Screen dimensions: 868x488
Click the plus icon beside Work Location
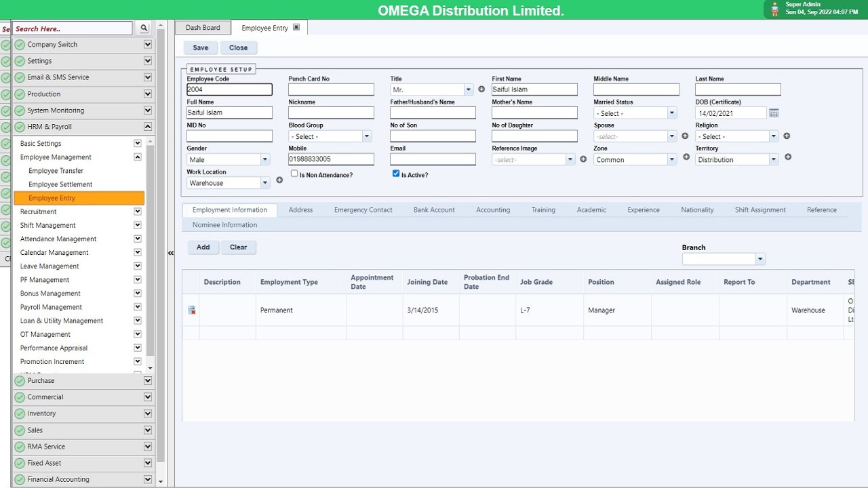click(x=279, y=180)
